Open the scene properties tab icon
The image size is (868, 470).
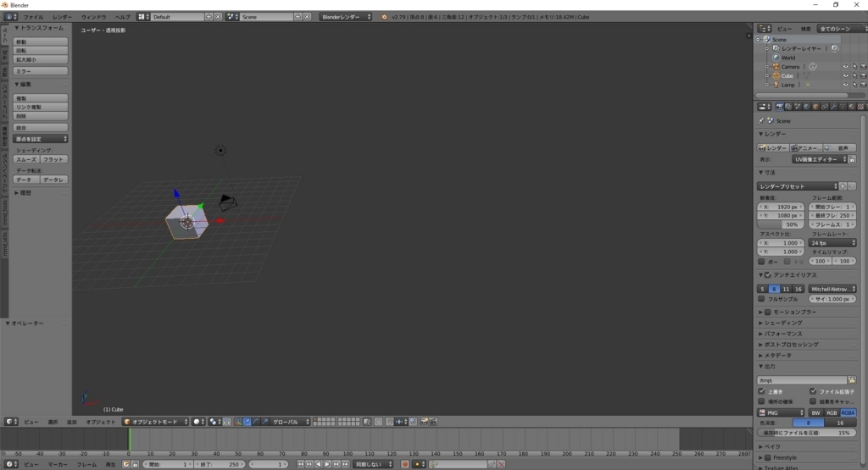pos(798,107)
